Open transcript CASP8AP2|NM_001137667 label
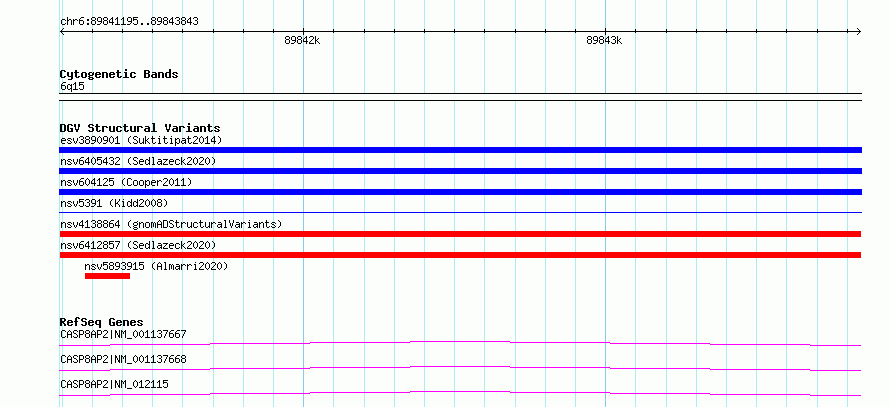 123,334
